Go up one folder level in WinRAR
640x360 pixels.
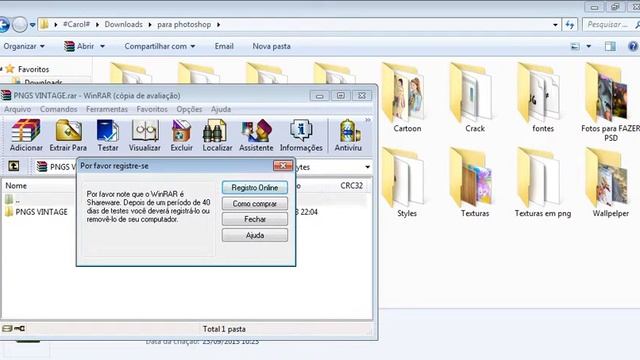click(13, 166)
